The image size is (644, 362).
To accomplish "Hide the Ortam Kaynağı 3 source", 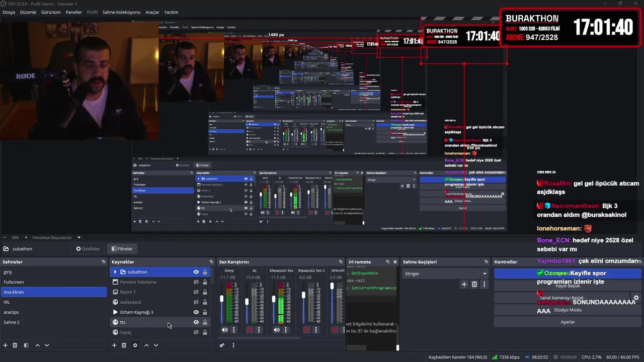I will tap(196, 312).
